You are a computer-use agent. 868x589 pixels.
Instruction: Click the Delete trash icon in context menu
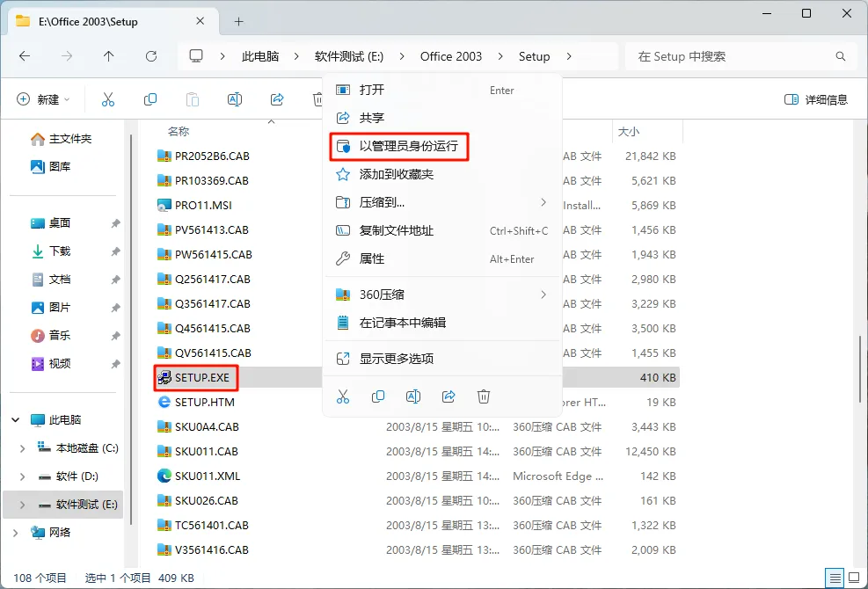point(484,396)
